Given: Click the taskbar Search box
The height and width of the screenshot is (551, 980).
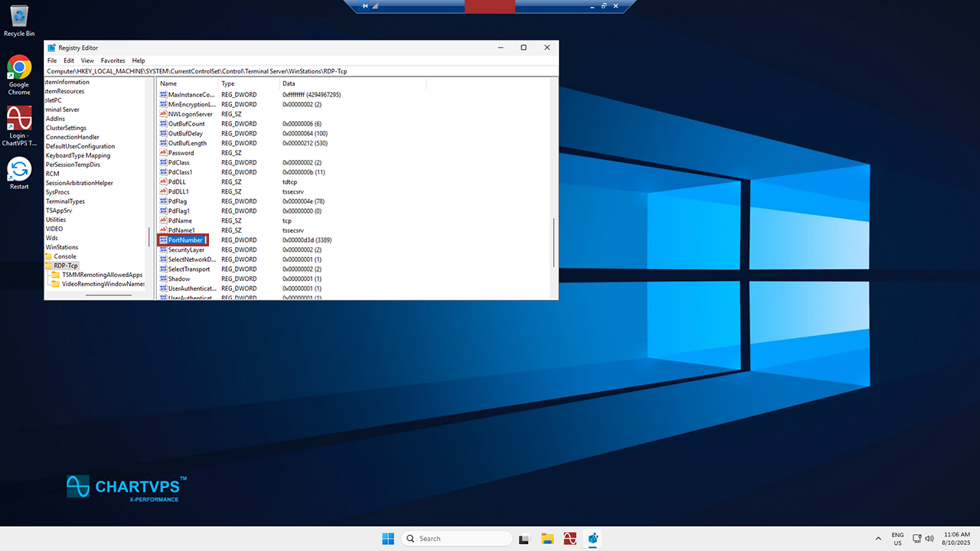Looking at the screenshot, I should (x=456, y=539).
